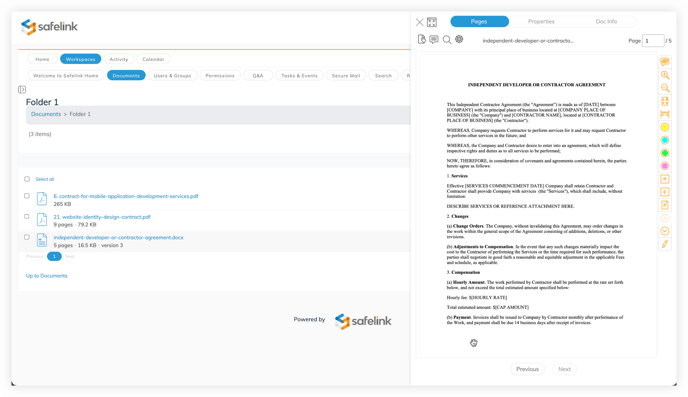Switch to the Pages tab

[479, 21]
